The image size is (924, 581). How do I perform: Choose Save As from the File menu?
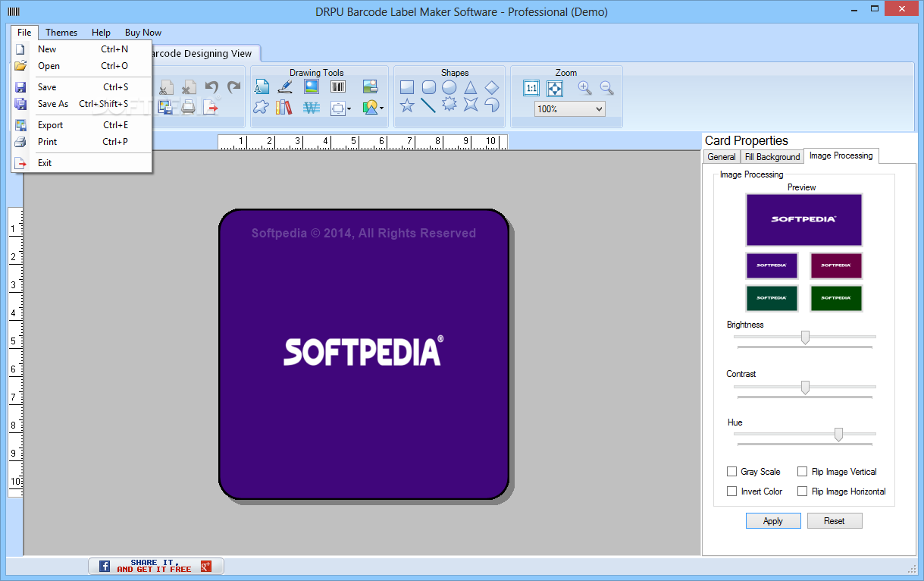click(82, 104)
